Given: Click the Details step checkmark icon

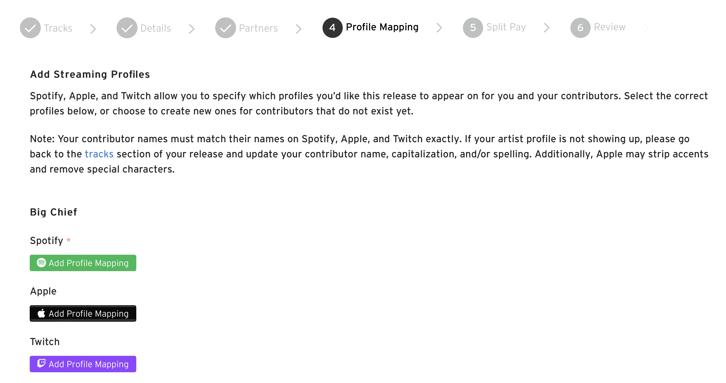Looking at the screenshot, I should (127, 28).
